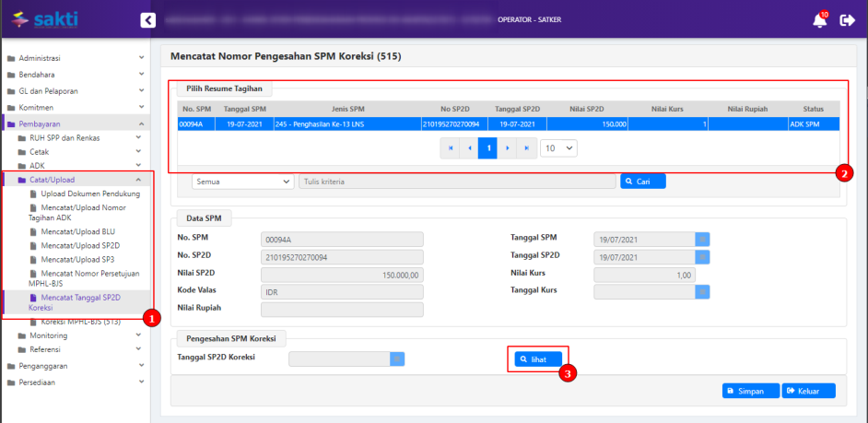Click the Tulis kriteria search field
This screenshot has height=423, width=868.
tap(456, 182)
